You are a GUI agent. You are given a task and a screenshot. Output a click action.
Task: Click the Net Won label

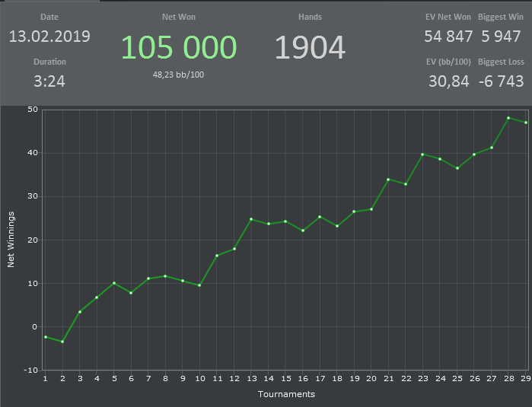coord(179,17)
